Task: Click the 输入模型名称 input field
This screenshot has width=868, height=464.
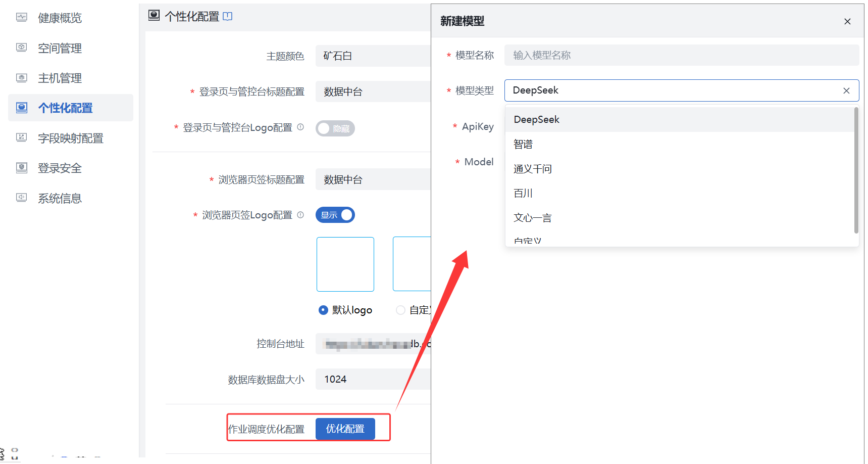Action: (656, 55)
